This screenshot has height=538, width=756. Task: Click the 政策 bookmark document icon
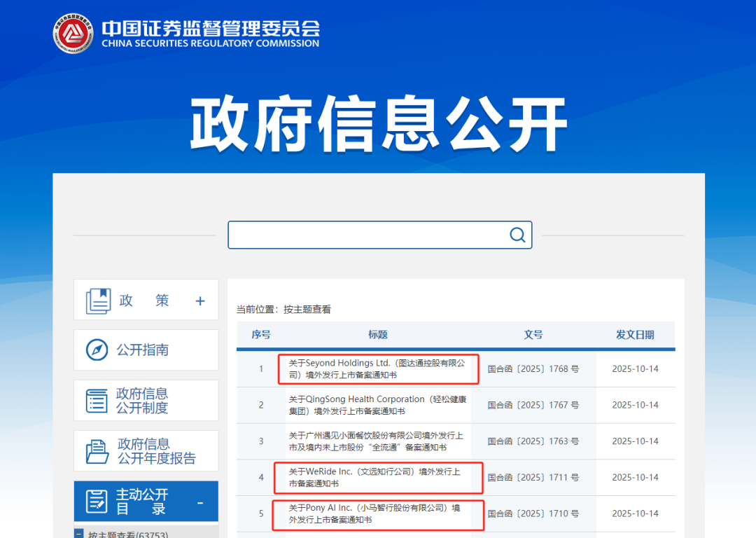tap(98, 301)
